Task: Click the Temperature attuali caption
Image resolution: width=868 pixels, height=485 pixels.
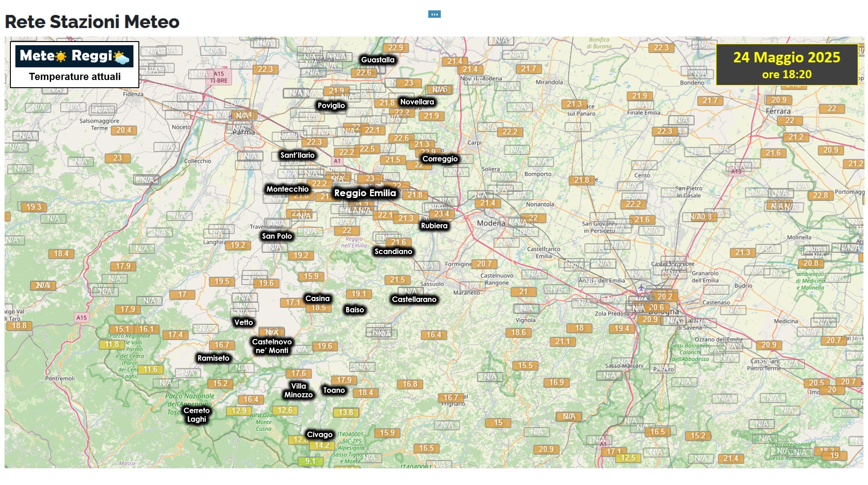Action: pos(75,77)
